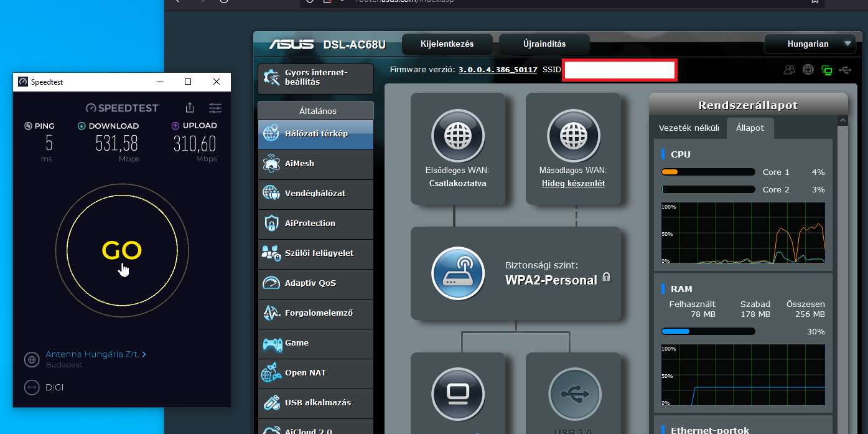Click the guest users status icon

tap(790, 70)
